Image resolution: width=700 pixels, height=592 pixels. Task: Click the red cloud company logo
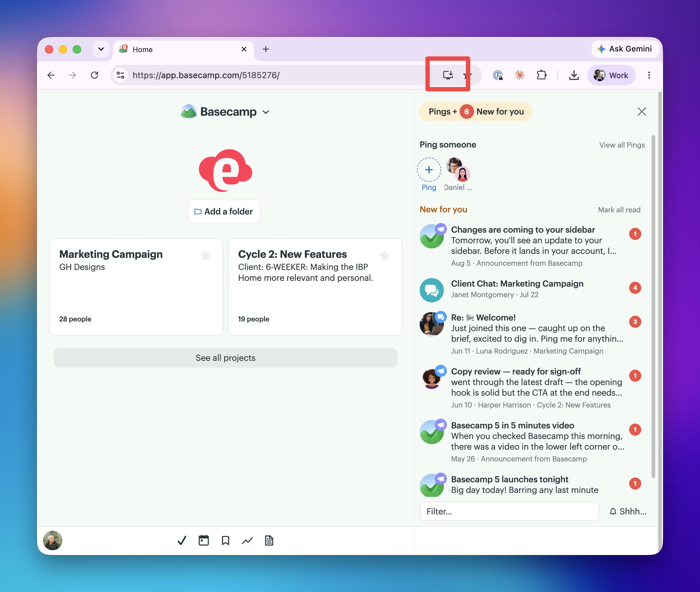225,171
